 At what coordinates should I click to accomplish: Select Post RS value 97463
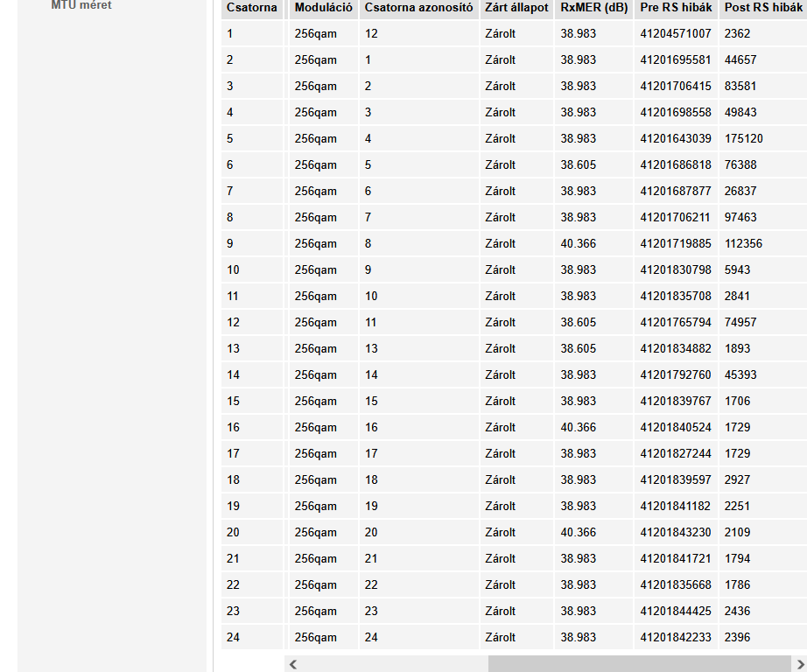(x=740, y=217)
